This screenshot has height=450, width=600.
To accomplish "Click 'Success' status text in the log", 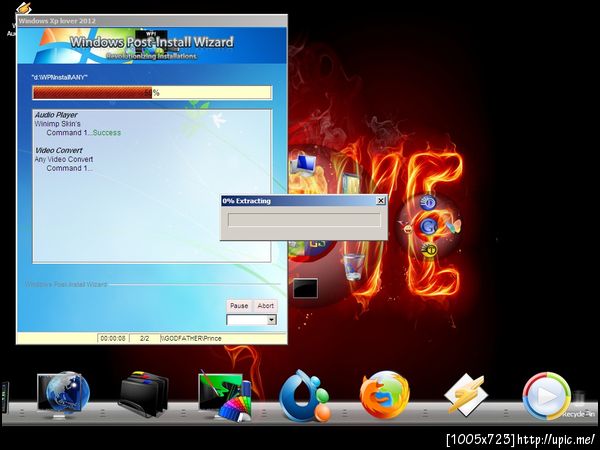I will (107, 133).
